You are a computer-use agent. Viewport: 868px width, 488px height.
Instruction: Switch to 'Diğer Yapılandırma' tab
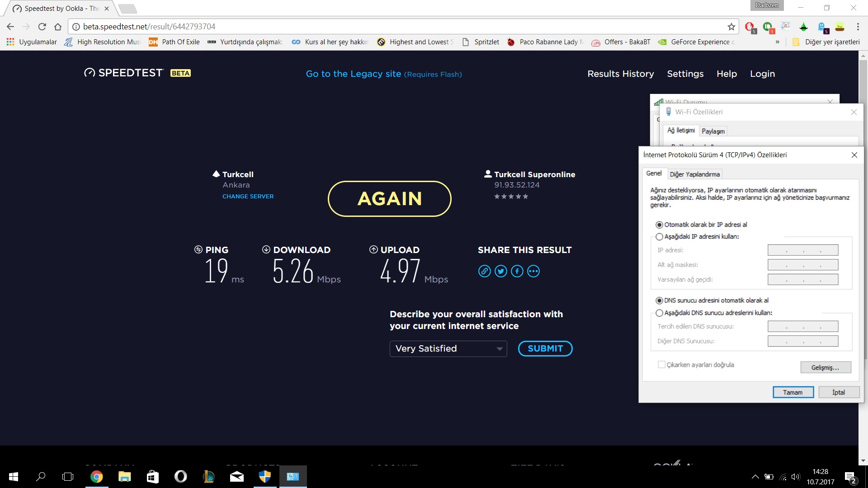click(694, 174)
